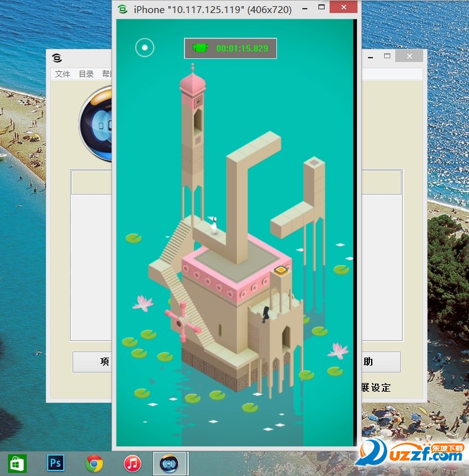The width and height of the screenshot is (469, 476).
Task: Open the partially hidden 帮助 menu
Action: point(107,74)
